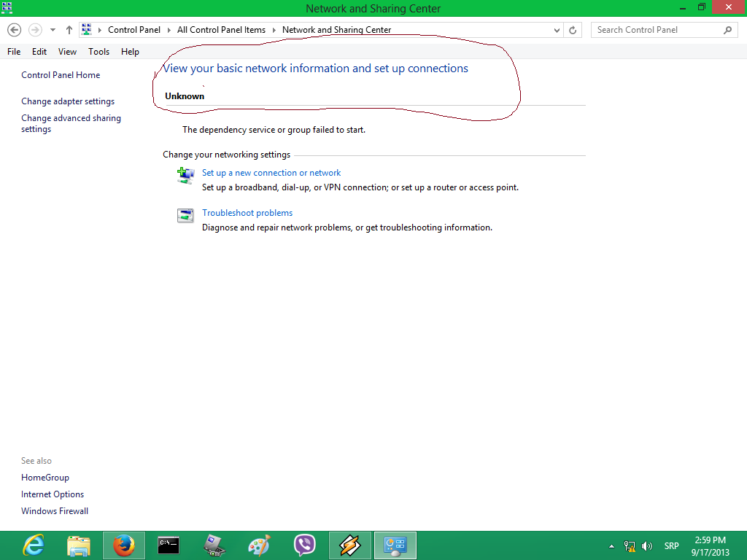Refresh the Network and Sharing Center page

click(573, 30)
